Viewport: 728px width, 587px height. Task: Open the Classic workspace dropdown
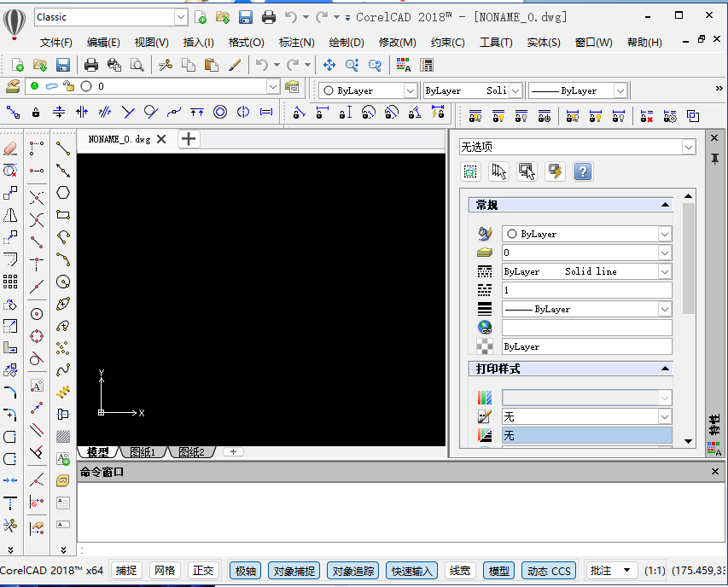click(x=181, y=18)
